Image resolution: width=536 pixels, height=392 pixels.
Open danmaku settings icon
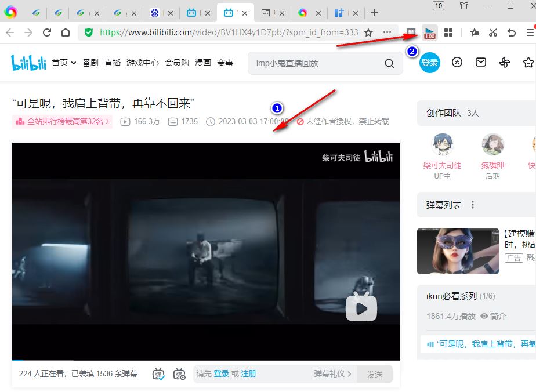click(179, 374)
